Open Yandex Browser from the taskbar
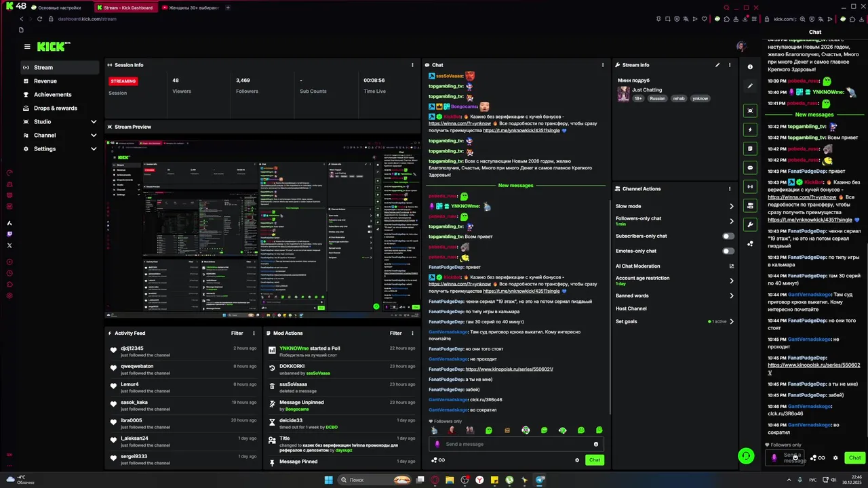Image resolution: width=868 pixels, height=488 pixels. pyautogui.click(x=479, y=480)
